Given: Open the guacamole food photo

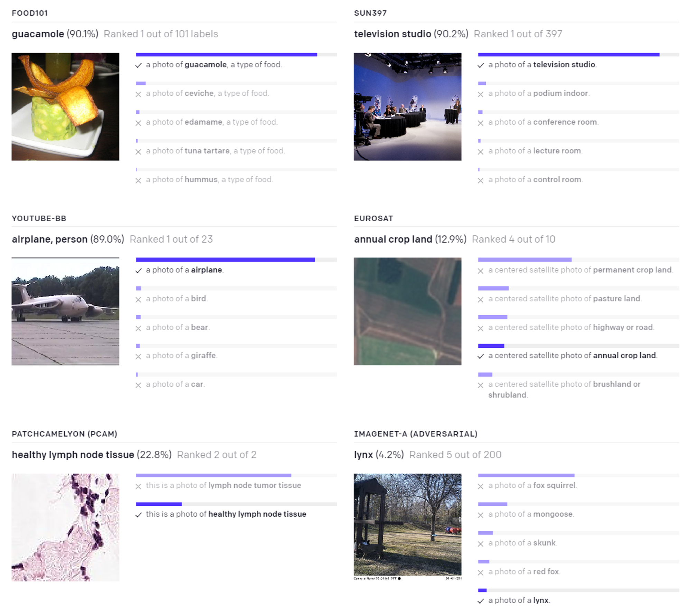Looking at the screenshot, I should [x=65, y=106].
